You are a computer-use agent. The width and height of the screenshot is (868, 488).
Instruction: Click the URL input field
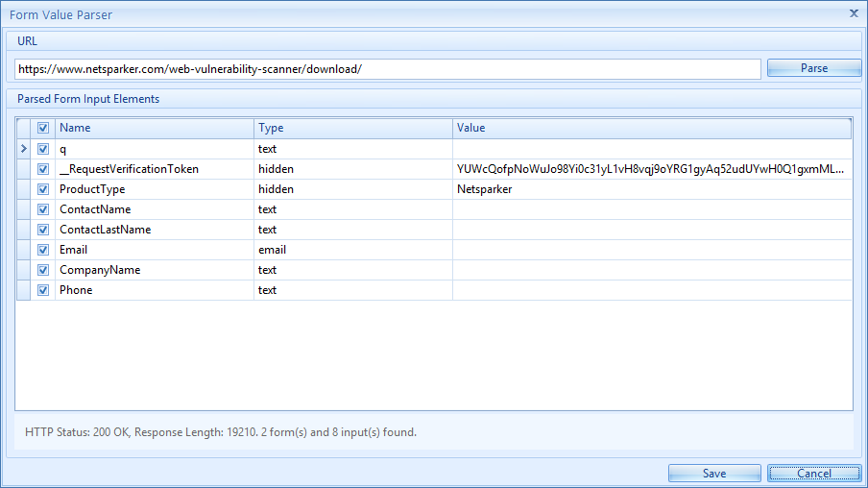pos(388,69)
